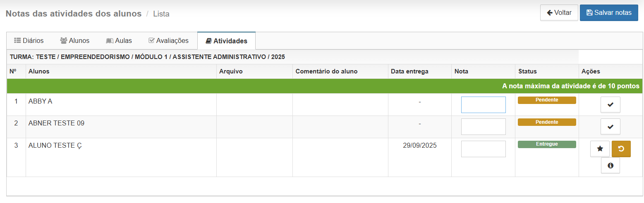Click the checkmark icon for ABNER TESTE 09
This screenshot has height=203, width=644.
pos(610,127)
